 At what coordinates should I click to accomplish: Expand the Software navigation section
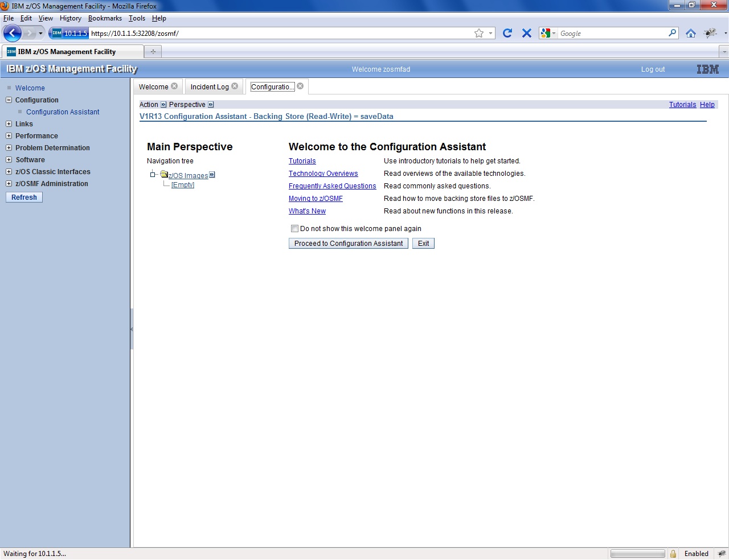click(x=9, y=160)
